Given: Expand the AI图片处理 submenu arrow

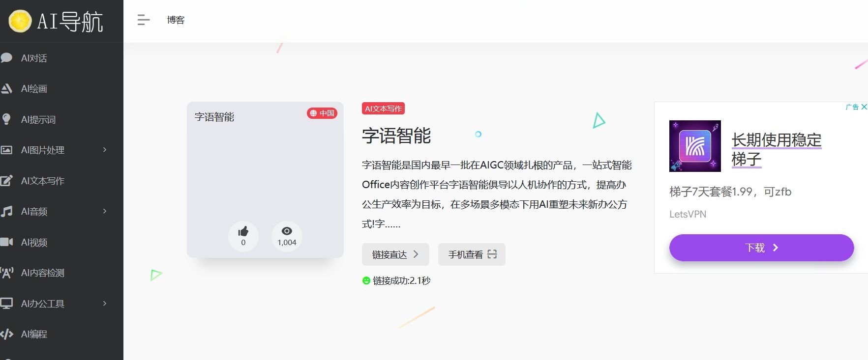Looking at the screenshot, I should [x=105, y=150].
